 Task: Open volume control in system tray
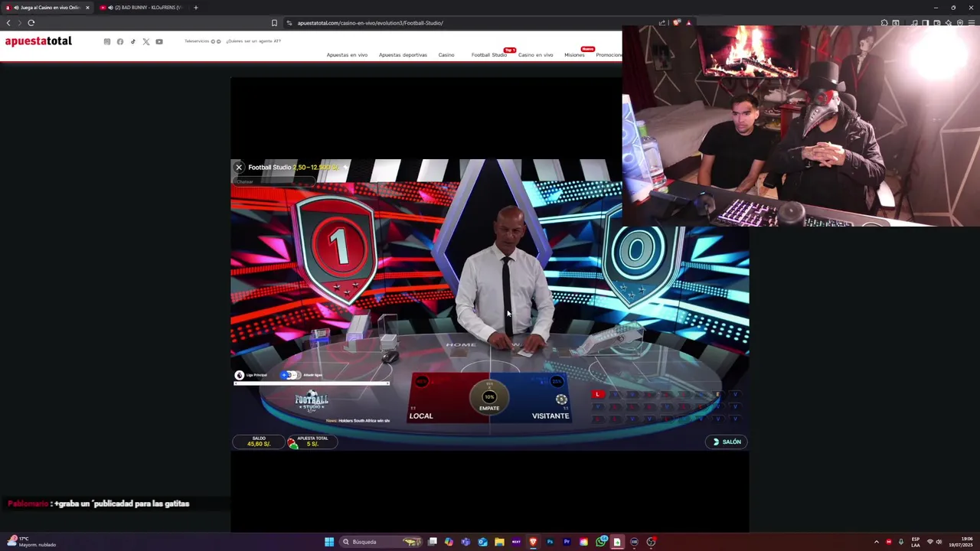click(939, 542)
